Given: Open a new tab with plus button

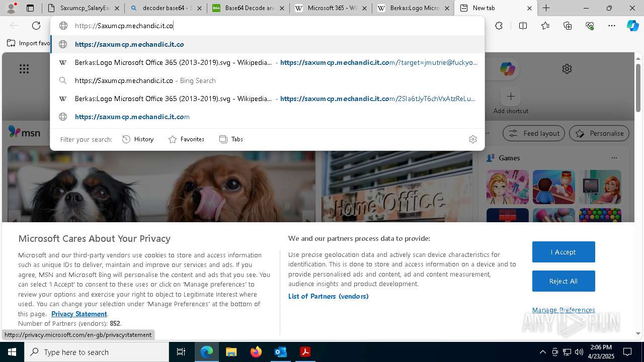Looking at the screenshot, I should 546,8.
